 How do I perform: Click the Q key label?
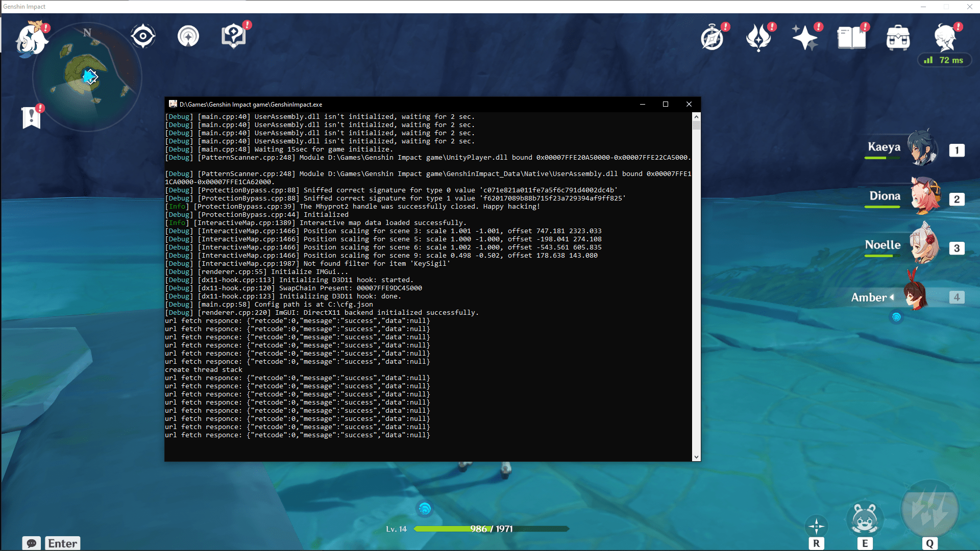tap(929, 544)
